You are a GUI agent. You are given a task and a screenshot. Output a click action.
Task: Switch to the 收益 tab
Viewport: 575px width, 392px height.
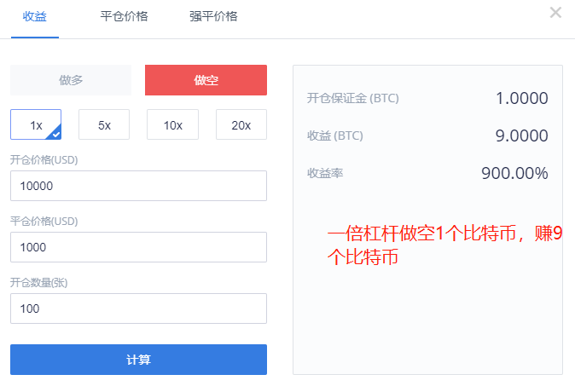click(x=35, y=16)
